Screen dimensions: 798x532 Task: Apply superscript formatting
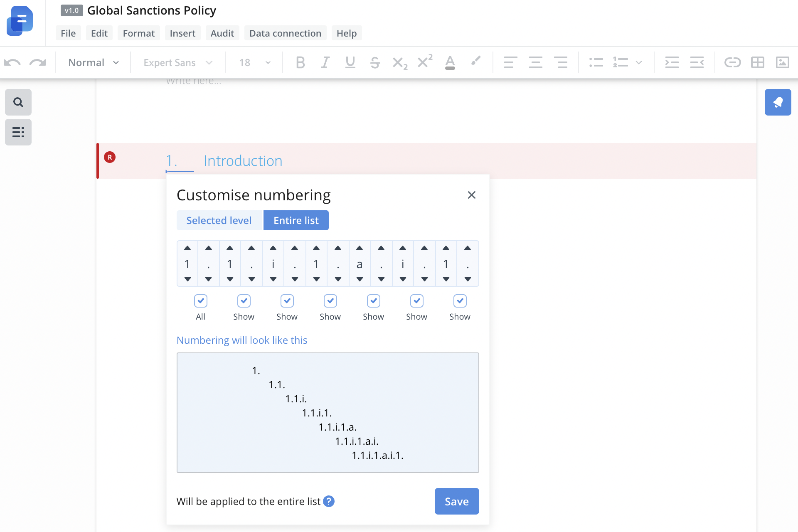(425, 62)
